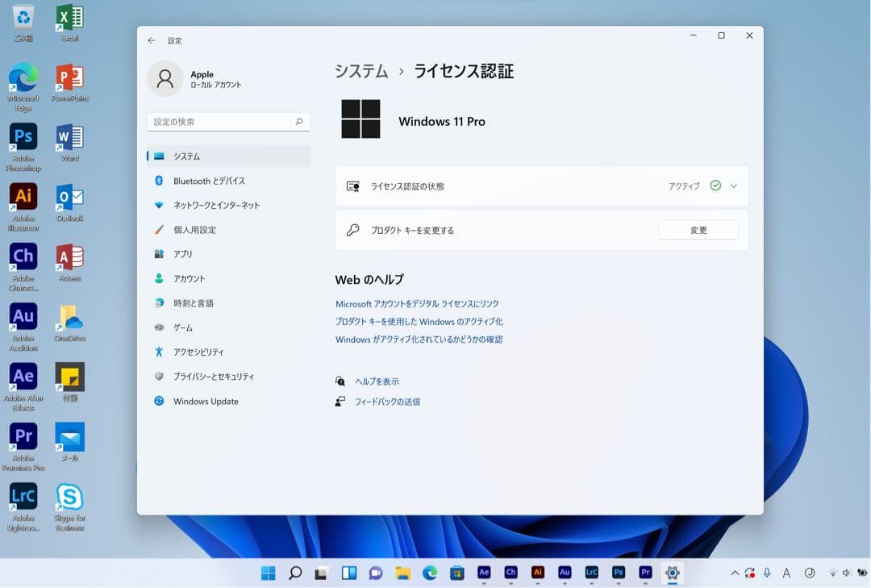Open Microsoft Edge from the taskbar

429,573
